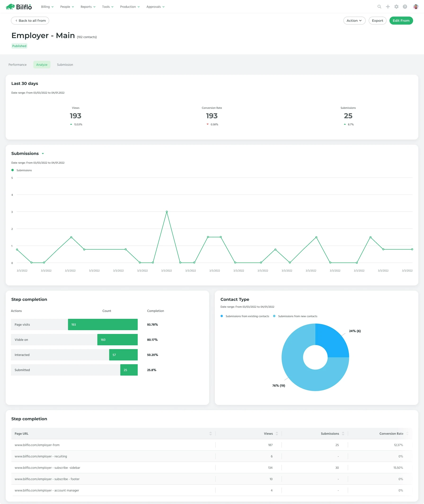Click the Conversion Rate 0.58% change indicator
Screen dimensions: 424x504
coord(212,124)
